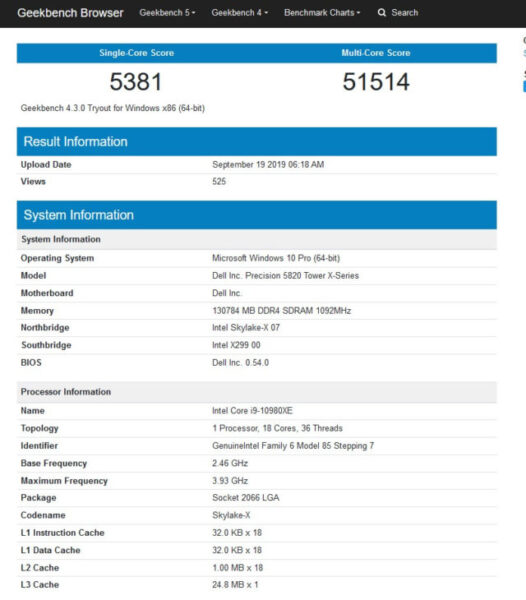Click the Memory row value text
The image size is (526, 600).
pos(282,310)
